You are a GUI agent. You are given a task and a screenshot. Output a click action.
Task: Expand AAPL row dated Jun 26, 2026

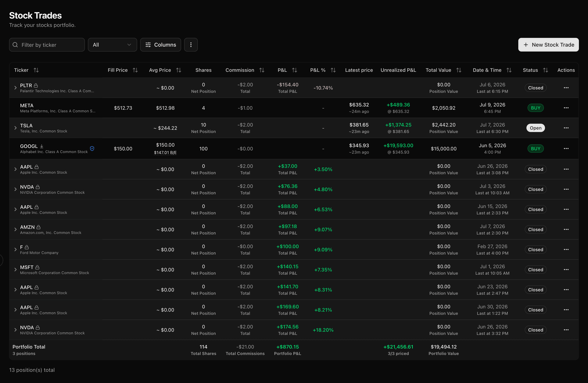tap(15, 169)
